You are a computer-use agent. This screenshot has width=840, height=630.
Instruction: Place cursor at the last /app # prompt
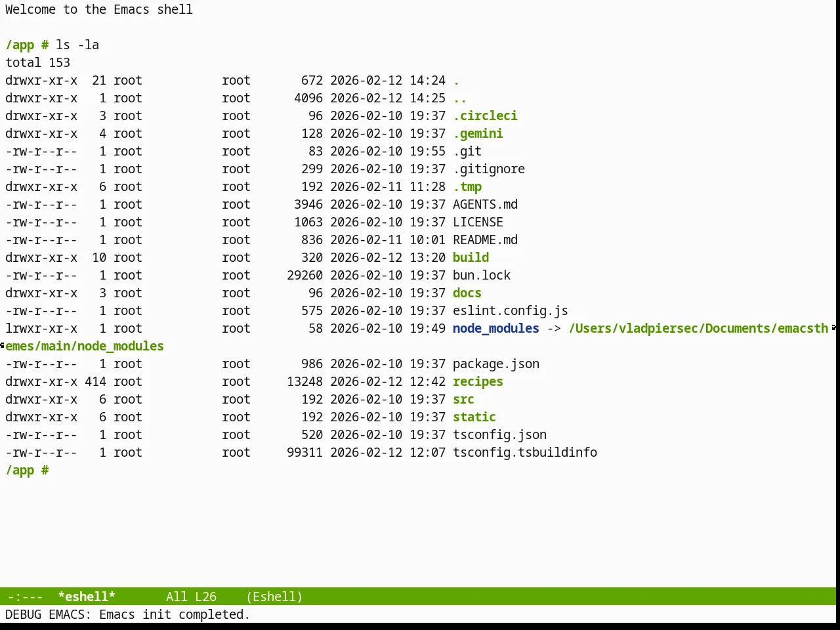coord(28,471)
